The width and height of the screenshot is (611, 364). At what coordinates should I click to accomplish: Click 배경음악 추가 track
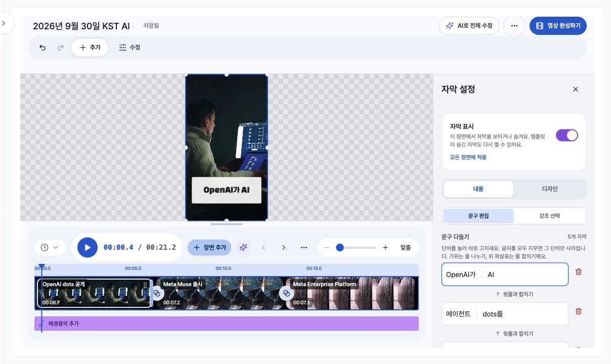pos(227,324)
